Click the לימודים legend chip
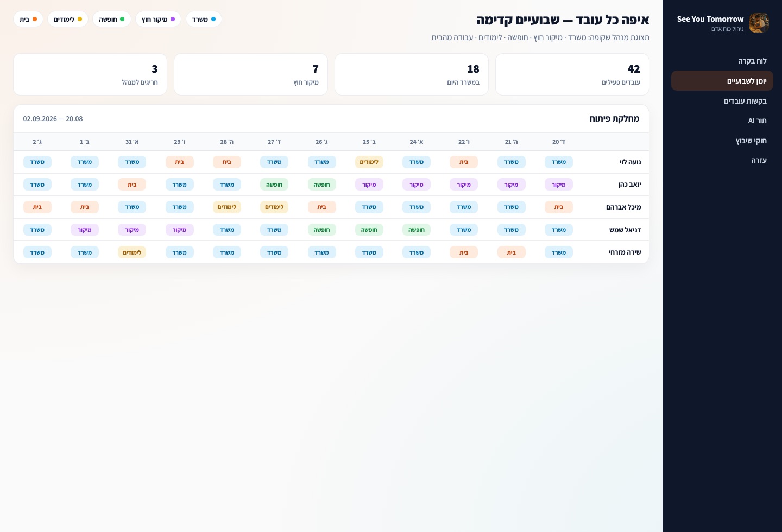The height and width of the screenshot is (532, 782). coord(68,19)
